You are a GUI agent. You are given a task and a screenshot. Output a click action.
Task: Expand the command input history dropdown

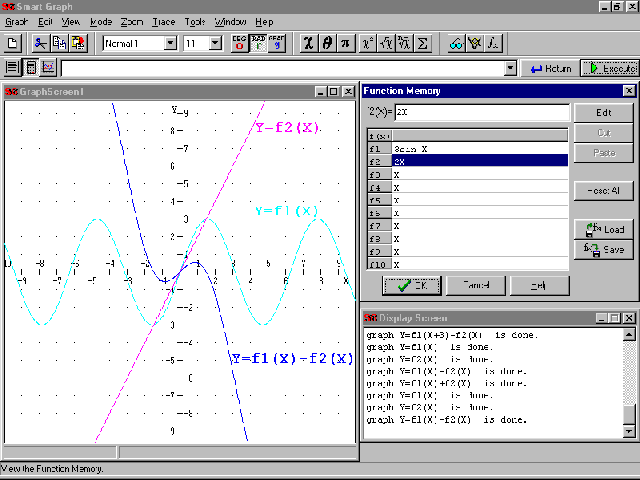[511, 68]
